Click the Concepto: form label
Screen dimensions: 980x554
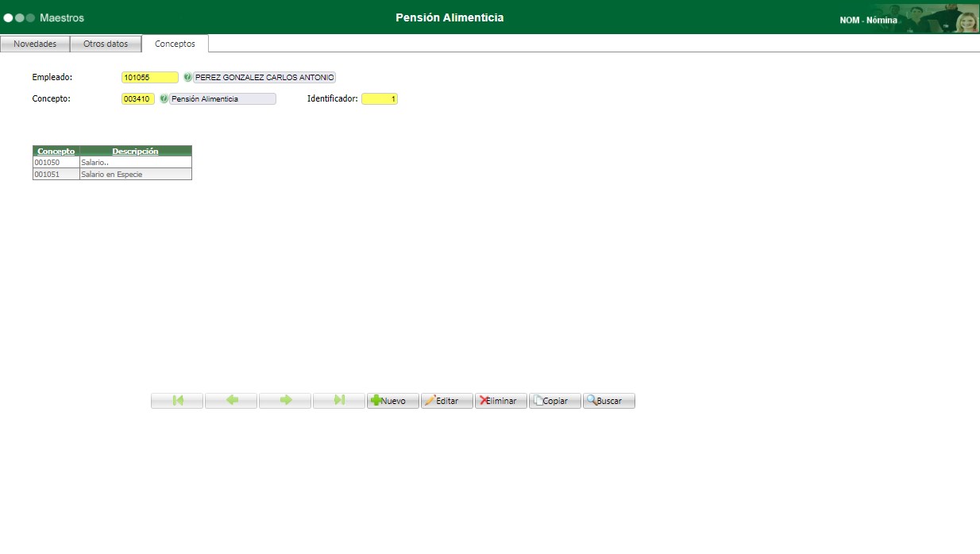coord(52,99)
